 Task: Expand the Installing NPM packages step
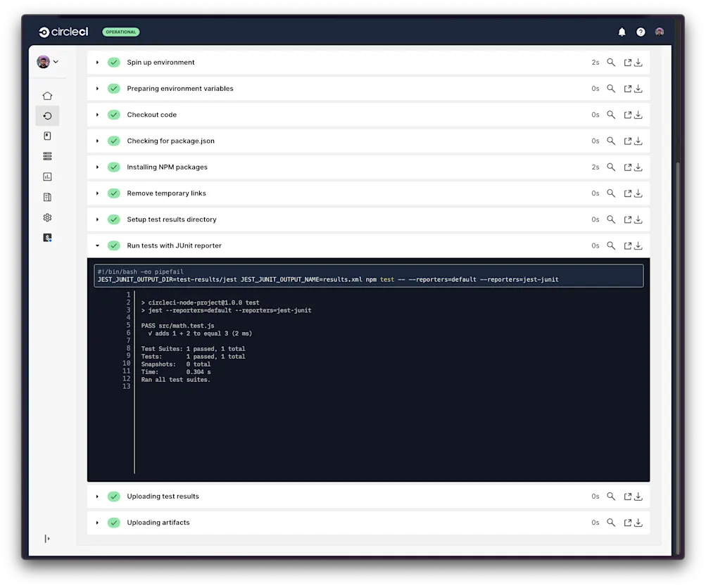click(x=97, y=167)
